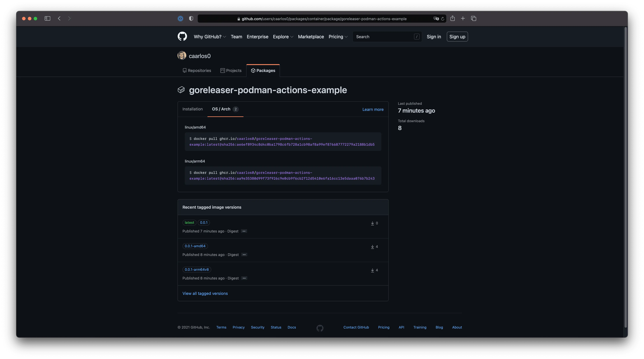Open a new tab with plus icon
The image size is (644, 359).
463,18
